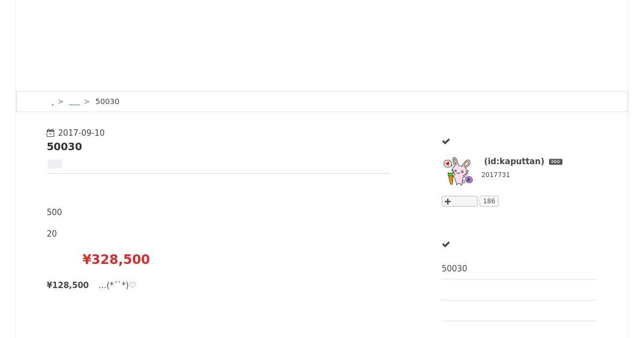Open the 50030 entry in sidebar list
The image size is (644, 338).
tap(455, 269)
